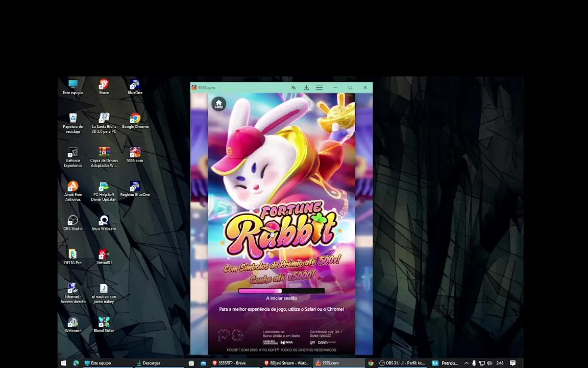Viewport: 588px width, 368px height.
Task: Click the 2:45 clock on taskbar
Action: coord(500,363)
